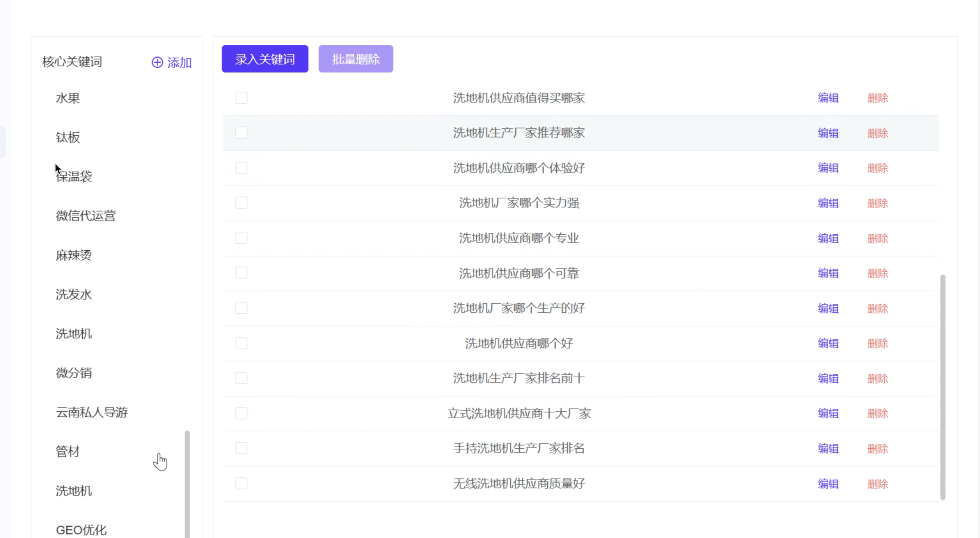Select 微信代运营 keyword category
The width and height of the screenshot is (980, 538).
86,216
